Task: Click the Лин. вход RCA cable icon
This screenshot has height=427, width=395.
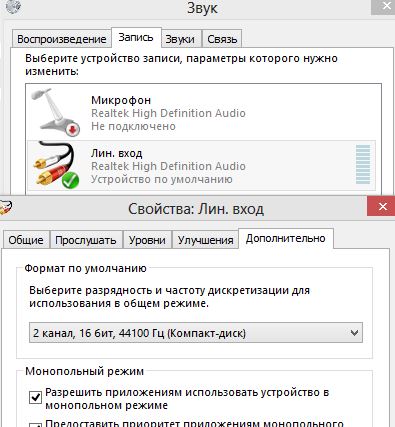Action: (56, 165)
